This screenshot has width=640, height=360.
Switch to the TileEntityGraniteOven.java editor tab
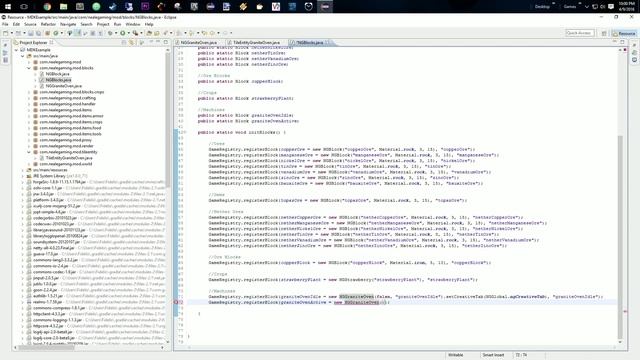[x=256, y=42]
